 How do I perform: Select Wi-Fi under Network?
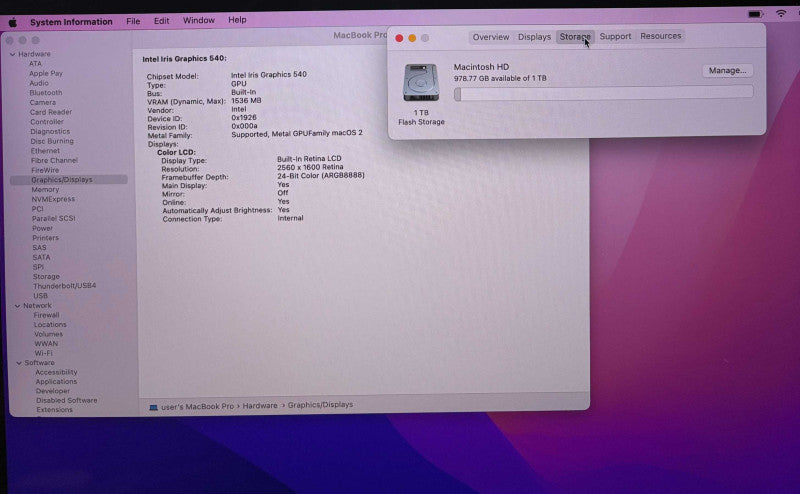point(43,354)
